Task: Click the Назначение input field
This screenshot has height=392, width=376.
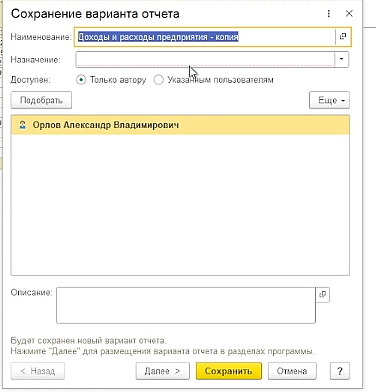Action: tap(205, 59)
